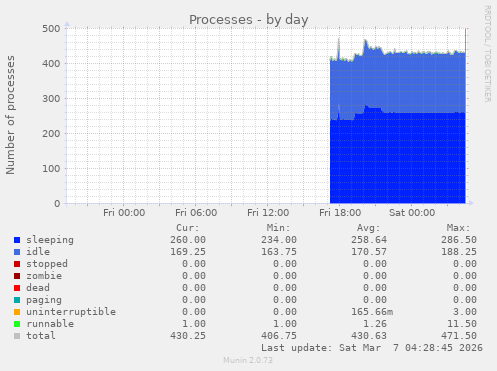Click the 'runnable' legend label
The height and width of the screenshot is (371, 497).
pos(50,324)
